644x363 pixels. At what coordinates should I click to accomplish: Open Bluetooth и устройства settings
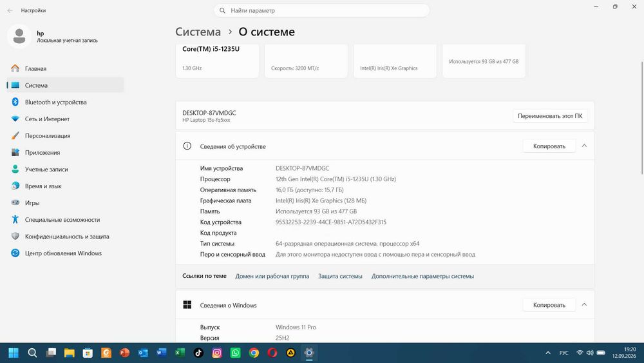point(65,102)
